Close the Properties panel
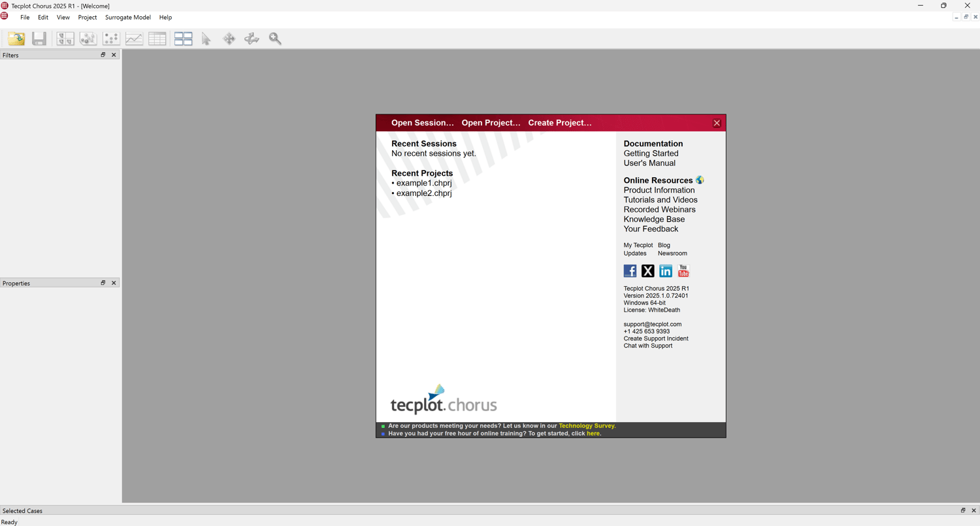980x526 pixels. coord(114,283)
